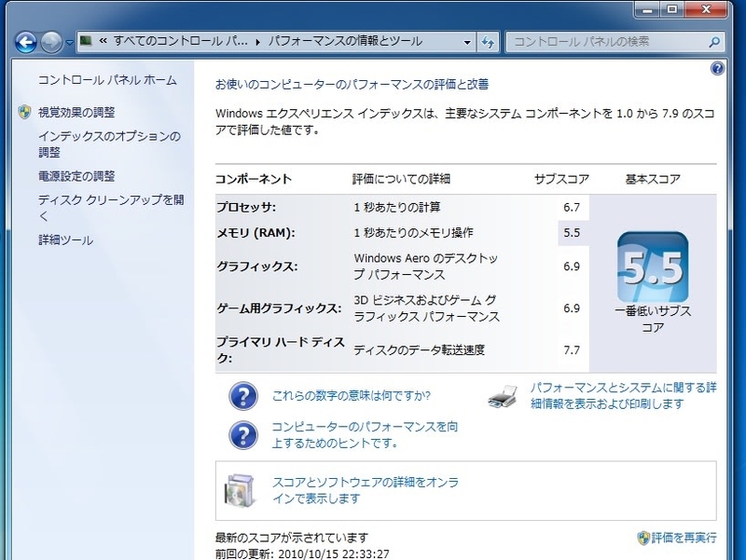The width and height of the screenshot is (746, 560).
Task: Click the プロセッサ: row label
Action: 246,207
